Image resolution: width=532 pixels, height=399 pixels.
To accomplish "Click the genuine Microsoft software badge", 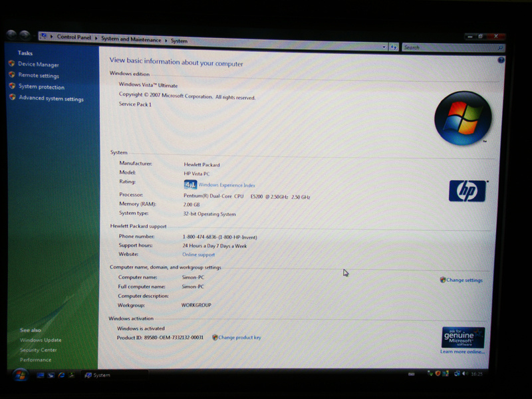I will click(463, 336).
